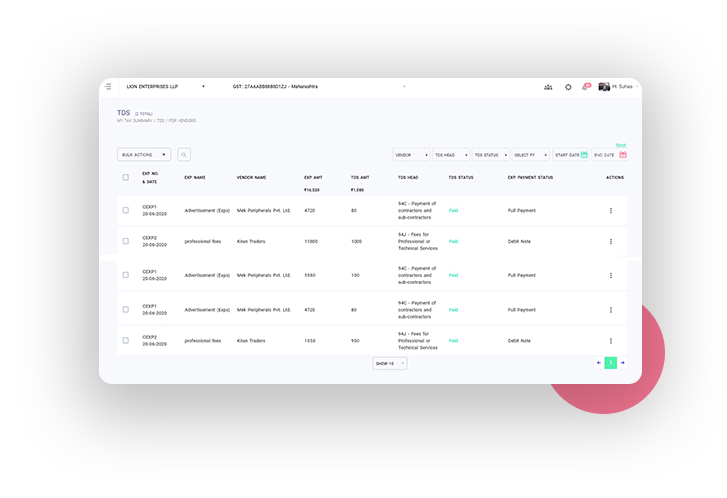
Task: Open notifications icon with red badge
Action: coord(586,87)
